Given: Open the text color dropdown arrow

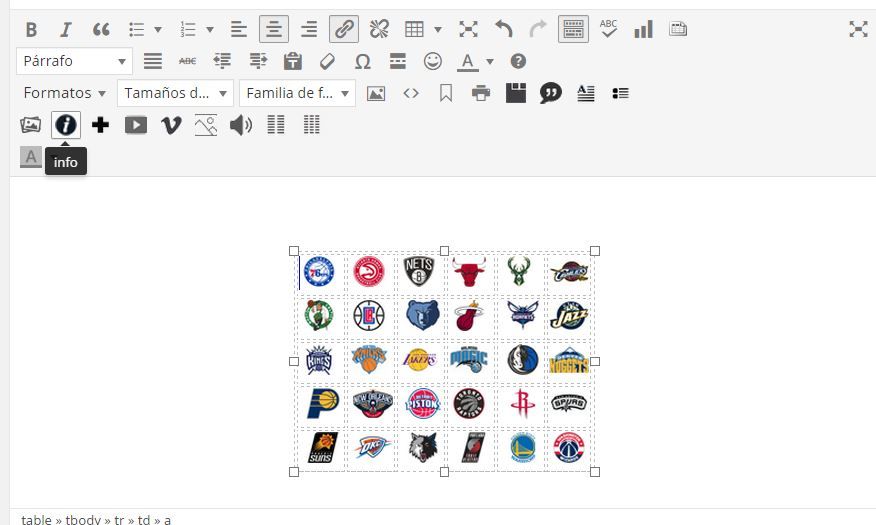Looking at the screenshot, I should pos(490,61).
